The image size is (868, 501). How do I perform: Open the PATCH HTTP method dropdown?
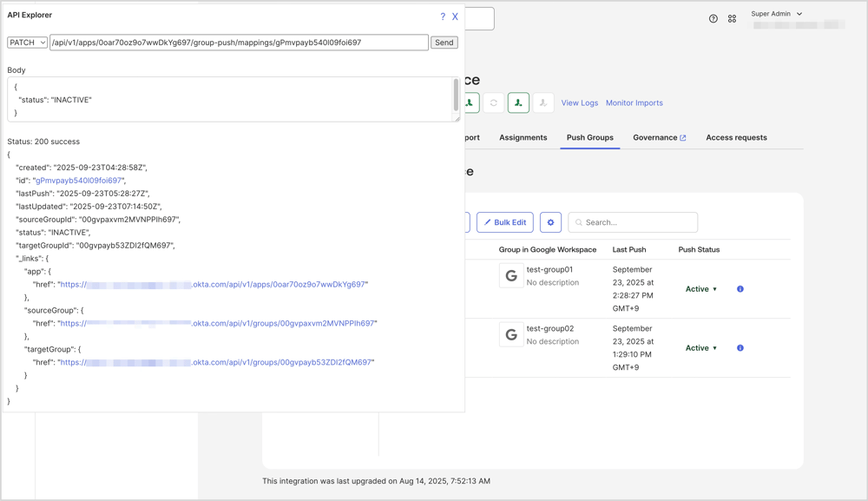27,43
